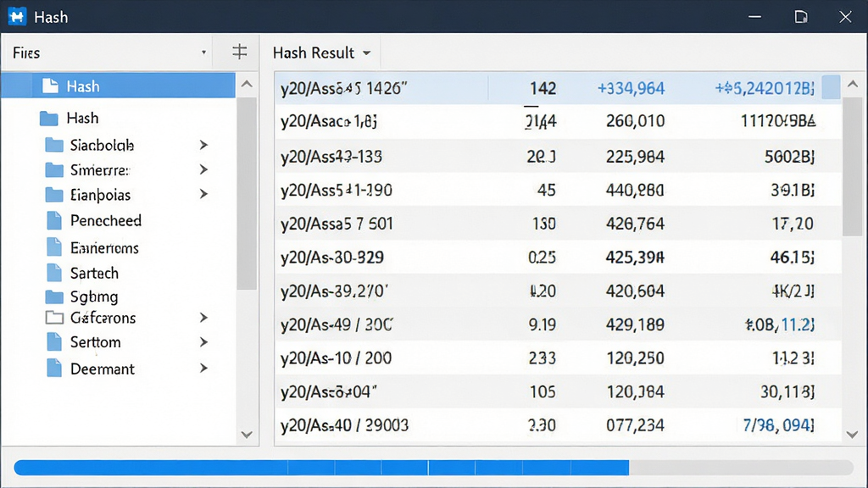Click the file tree scroll down arrow
Screen dimensions: 868x488
(x=247, y=435)
